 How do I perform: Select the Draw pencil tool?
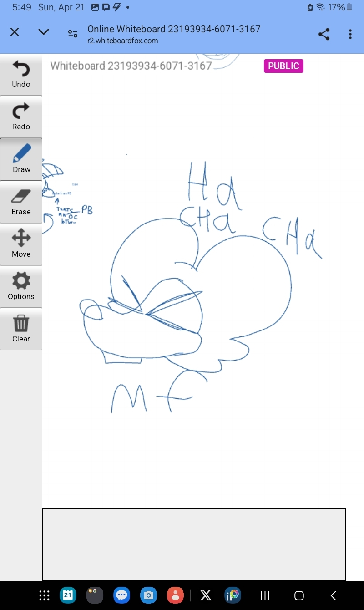[x=21, y=159]
